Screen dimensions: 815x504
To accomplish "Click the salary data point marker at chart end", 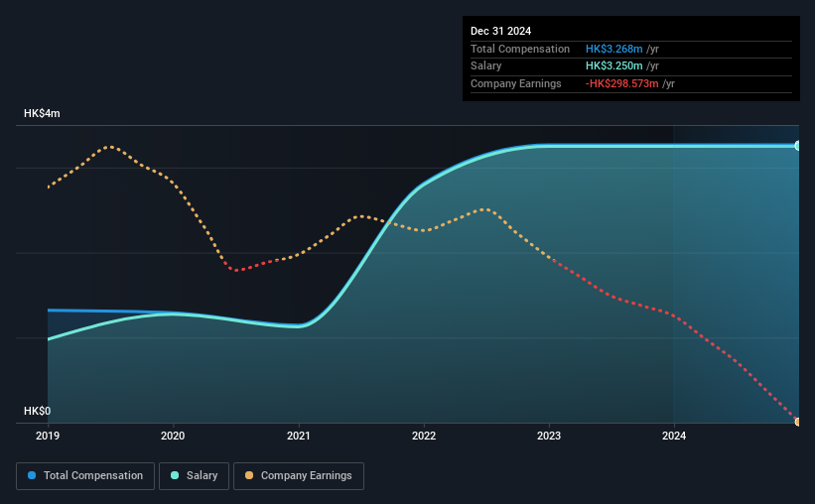I will [x=797, y=146].
